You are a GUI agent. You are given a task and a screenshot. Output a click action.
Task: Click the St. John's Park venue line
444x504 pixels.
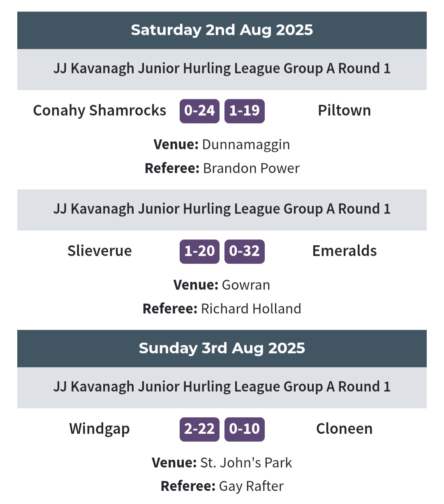click(222, 463)
